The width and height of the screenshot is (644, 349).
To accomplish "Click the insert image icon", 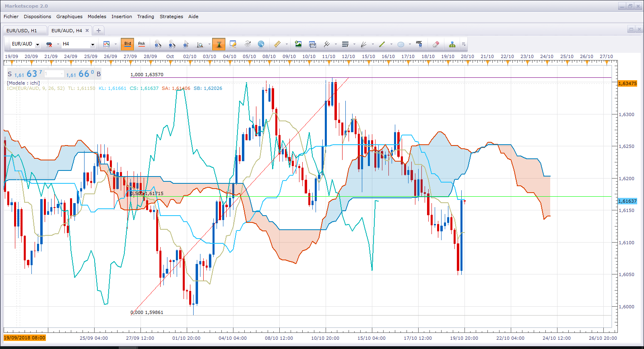I will coord(298,44).
